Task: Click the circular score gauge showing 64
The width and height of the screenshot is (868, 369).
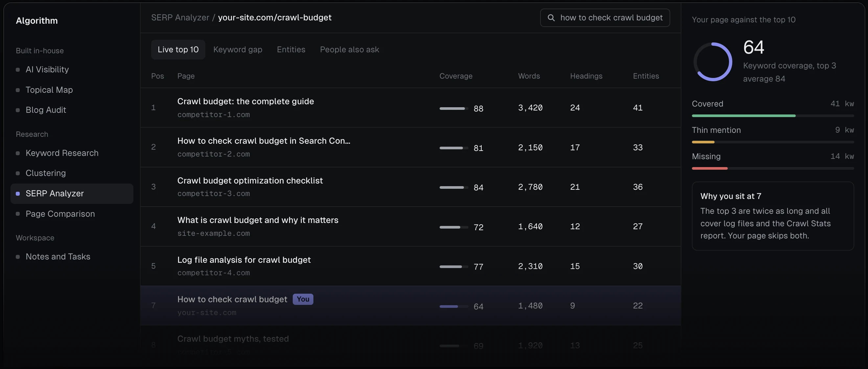Action: pos(713,62)
